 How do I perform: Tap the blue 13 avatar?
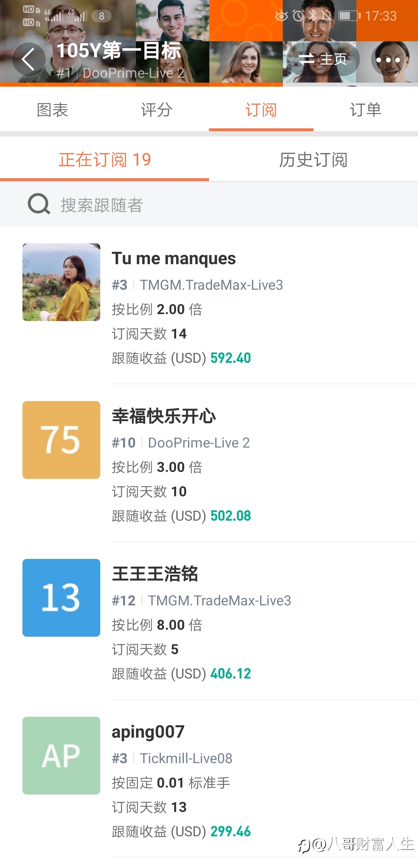point(61,598)
